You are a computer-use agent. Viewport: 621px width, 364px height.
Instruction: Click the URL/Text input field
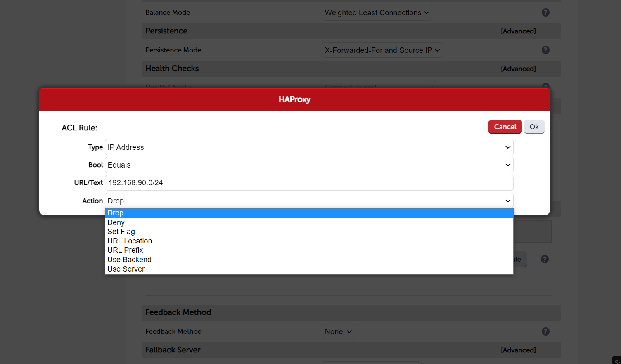coord(309,183)
